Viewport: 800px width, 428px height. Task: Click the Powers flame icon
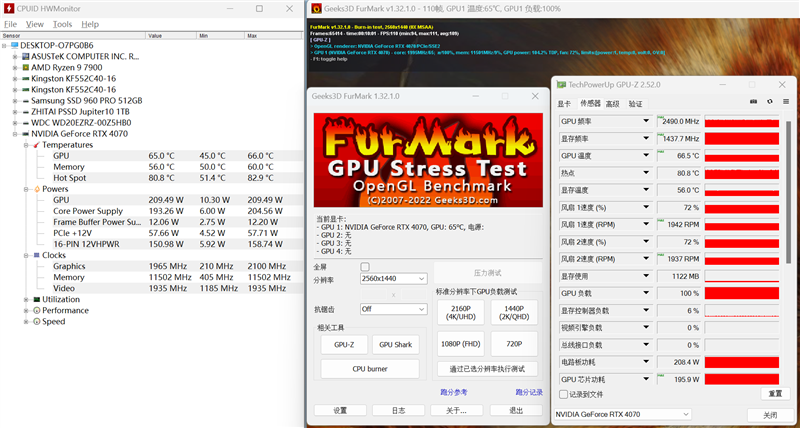click(x=35, y=188)
